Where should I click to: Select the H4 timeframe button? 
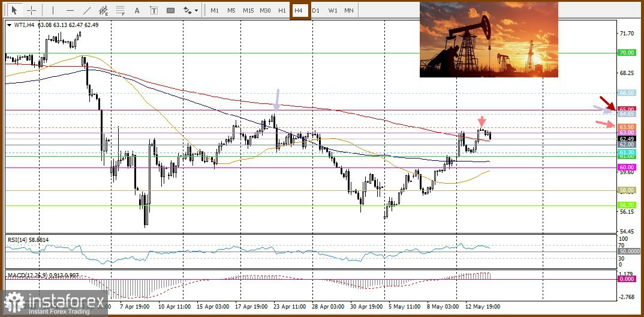299,10
